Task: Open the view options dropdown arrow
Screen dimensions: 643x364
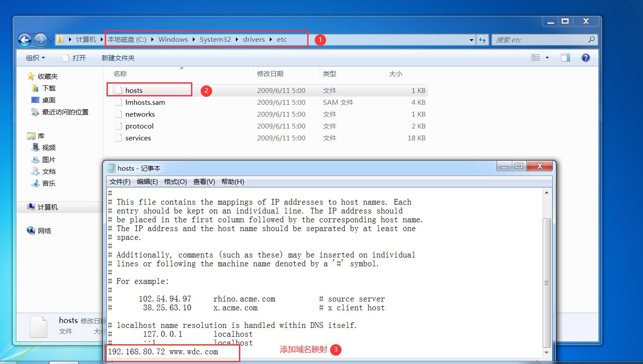Action: click(547, 58)
